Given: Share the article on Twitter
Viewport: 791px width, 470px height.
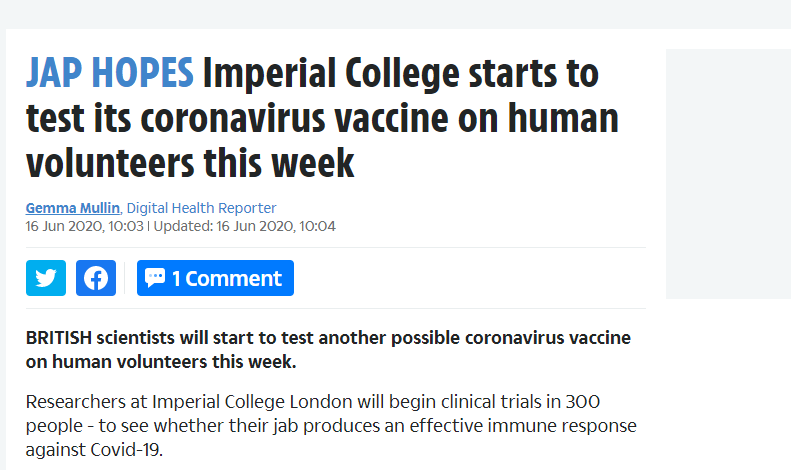Looking at the screenshot, I should (46, 278).
